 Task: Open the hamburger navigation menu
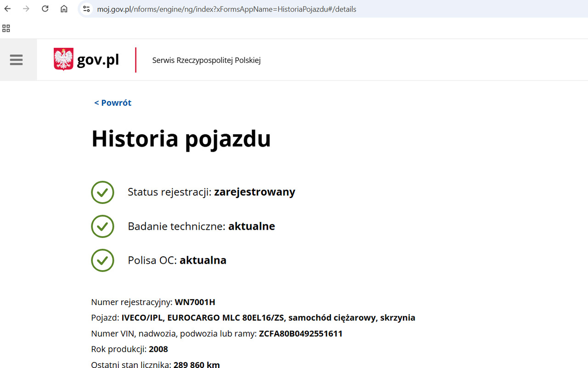(x=16, y=60)
